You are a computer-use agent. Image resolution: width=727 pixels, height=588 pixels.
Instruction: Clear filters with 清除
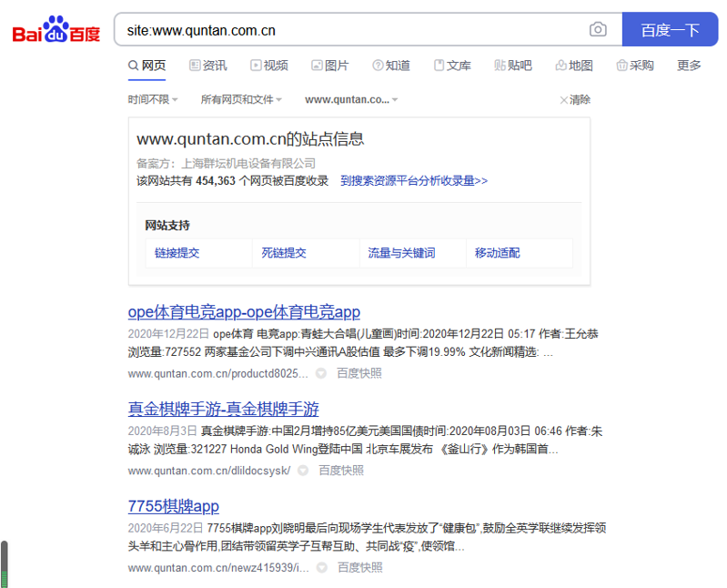(x=575, y=100)
